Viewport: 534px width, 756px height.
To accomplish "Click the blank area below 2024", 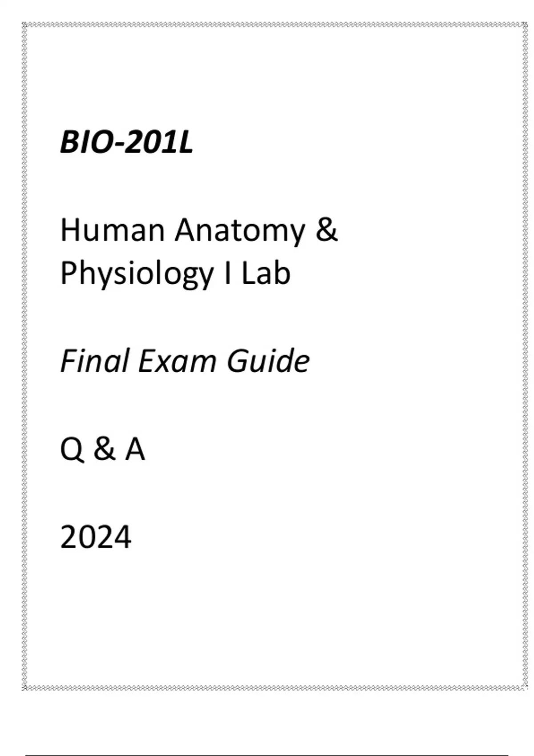I will click(267, 614).
